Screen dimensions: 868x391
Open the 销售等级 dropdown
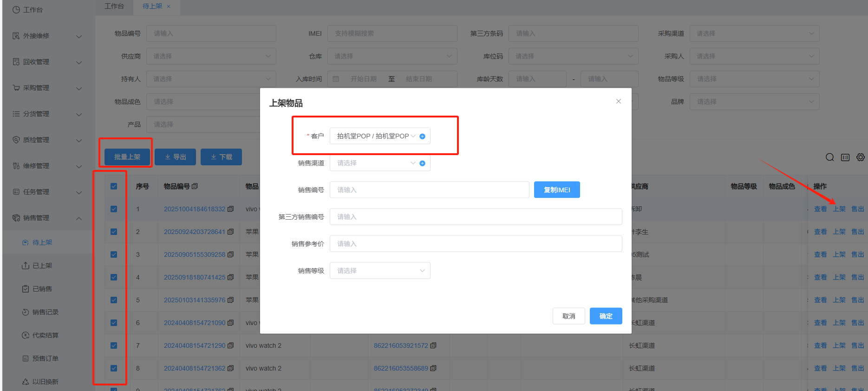click(379, 271)
